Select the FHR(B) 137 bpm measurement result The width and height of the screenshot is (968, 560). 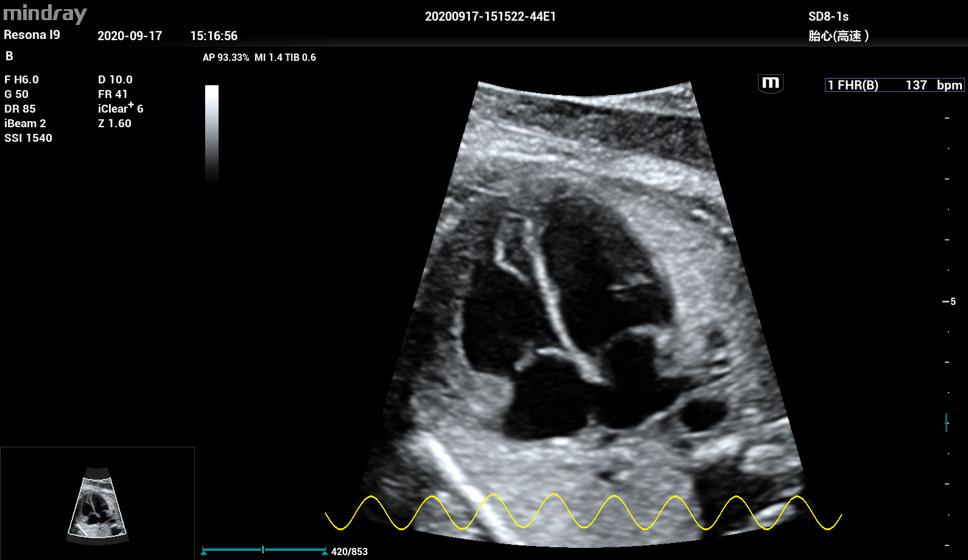(894, 85)
